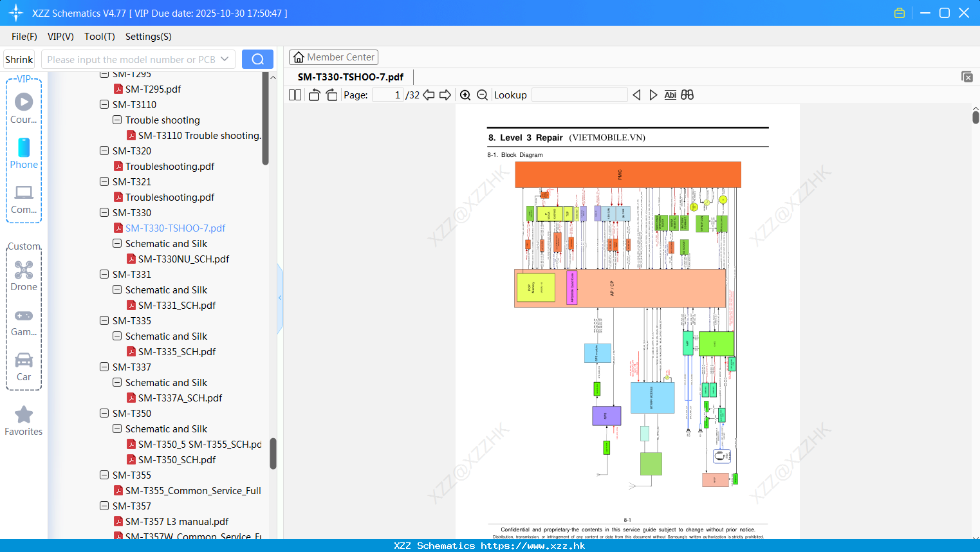Open the SM-T295.pdf file
The width and height of the screenshot is (980, 552).
click(153, 89)
